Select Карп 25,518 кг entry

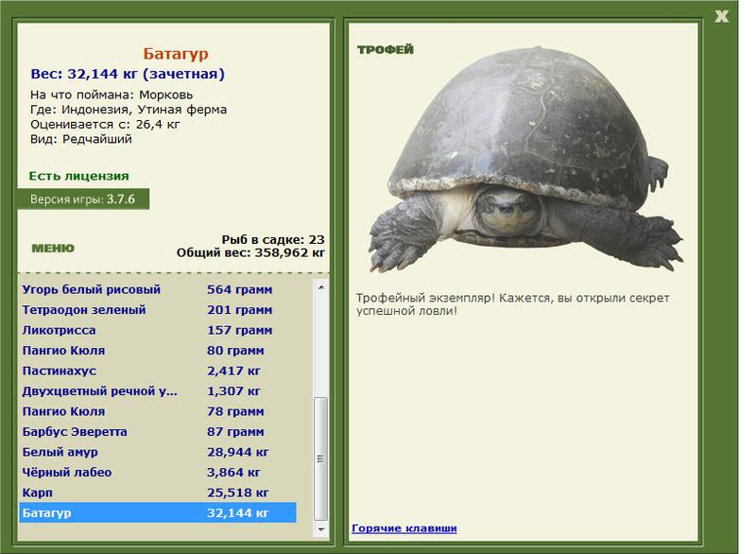click(158, 493)
